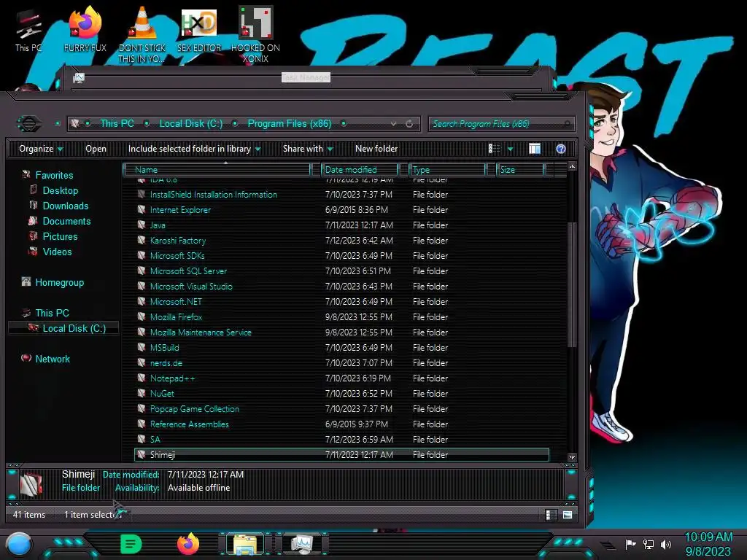Select Homegroup in navigation pane
Viewport: 747px width, 560px height.
pos(59,282)
